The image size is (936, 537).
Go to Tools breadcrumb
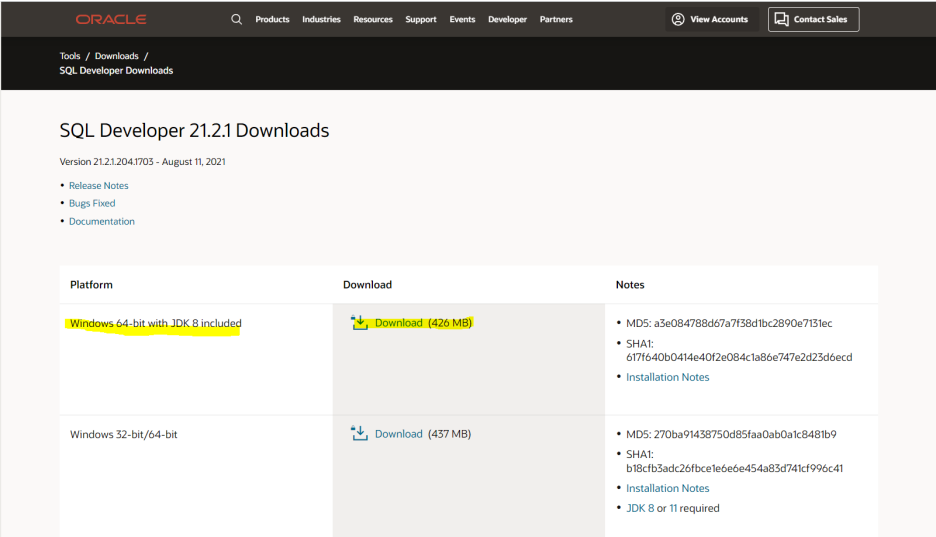click(x=70, y=56)
